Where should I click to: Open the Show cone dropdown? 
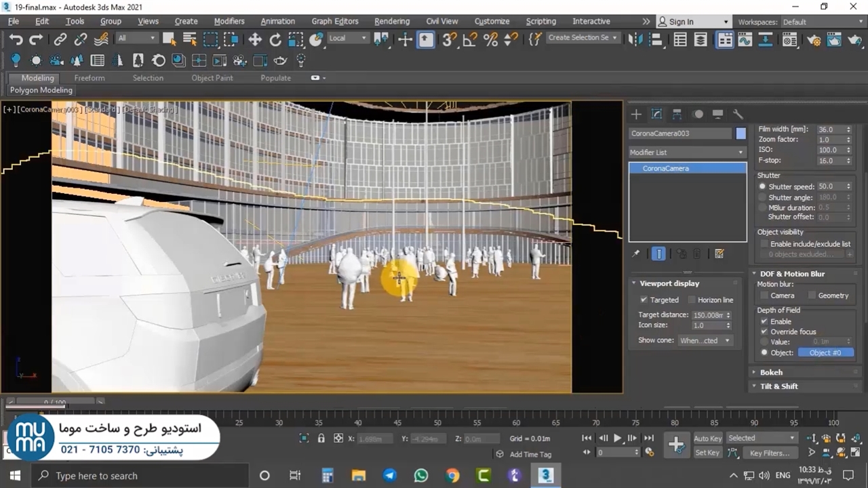tap(705, 340)
